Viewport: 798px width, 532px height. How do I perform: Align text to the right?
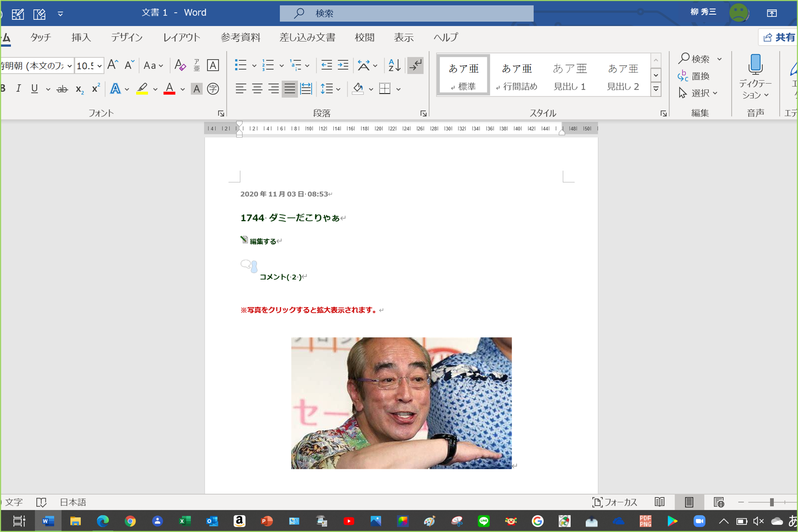[273, 88]
